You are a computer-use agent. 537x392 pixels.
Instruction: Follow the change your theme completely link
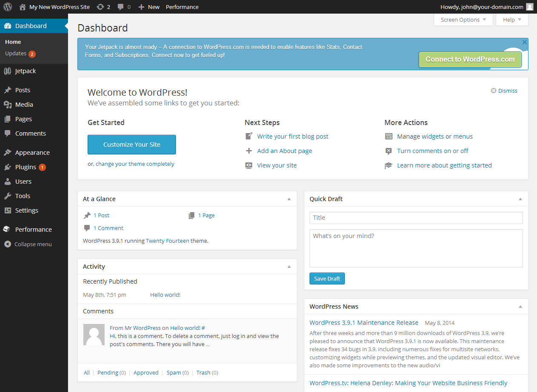[135, 164]
